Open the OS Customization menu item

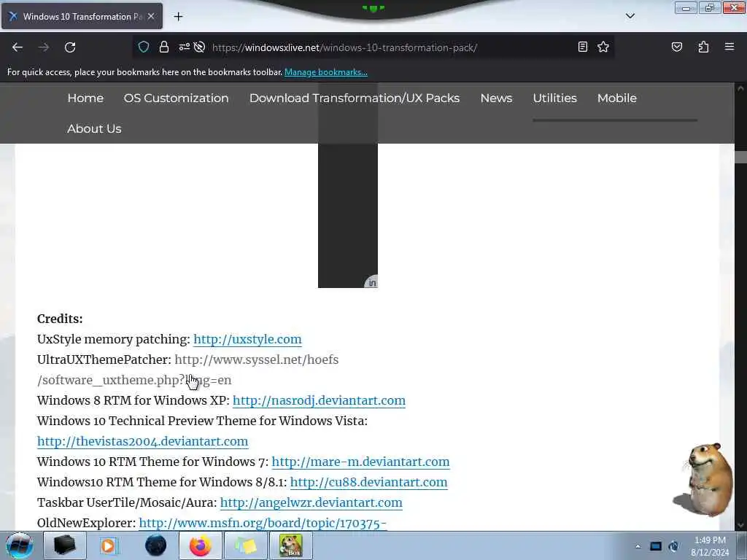(x=177, y=98)
